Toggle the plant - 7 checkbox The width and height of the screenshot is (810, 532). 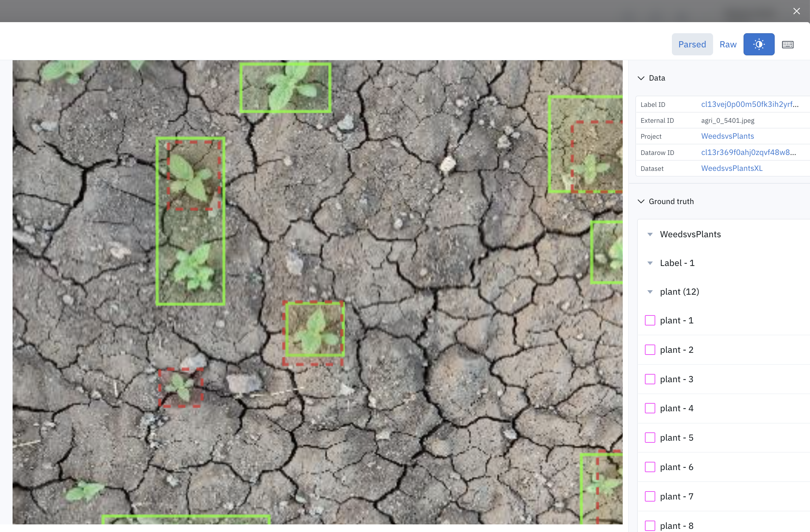(x=650, y=496)
